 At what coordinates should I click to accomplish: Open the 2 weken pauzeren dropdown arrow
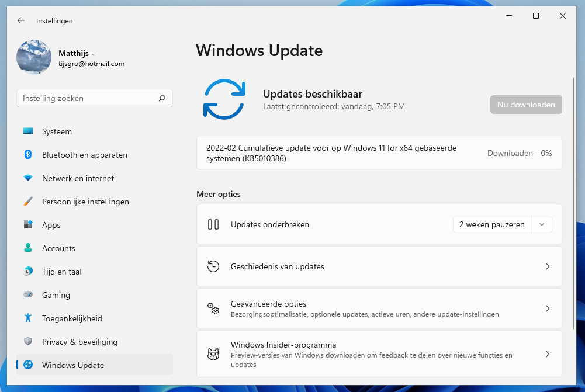coord(542,224)
